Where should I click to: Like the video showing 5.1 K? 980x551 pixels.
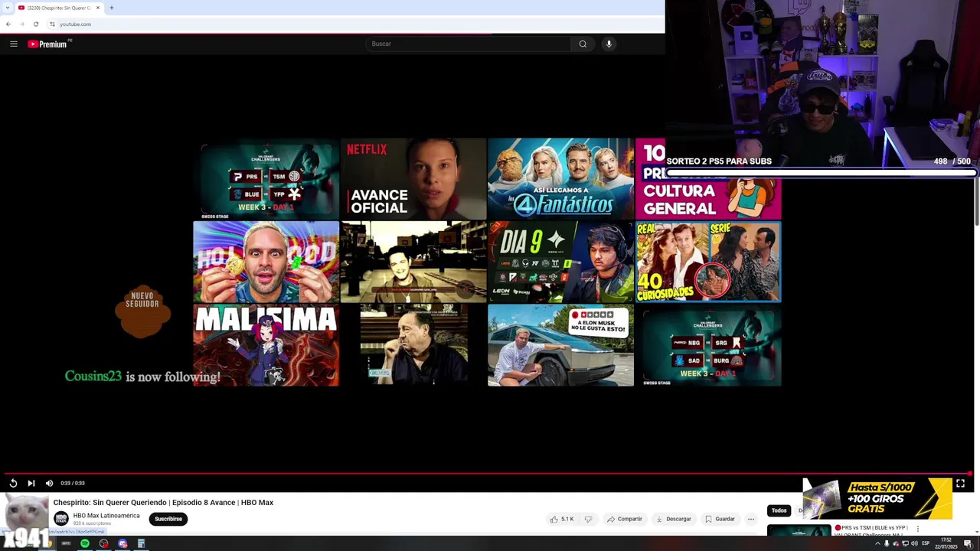point(561,519)
